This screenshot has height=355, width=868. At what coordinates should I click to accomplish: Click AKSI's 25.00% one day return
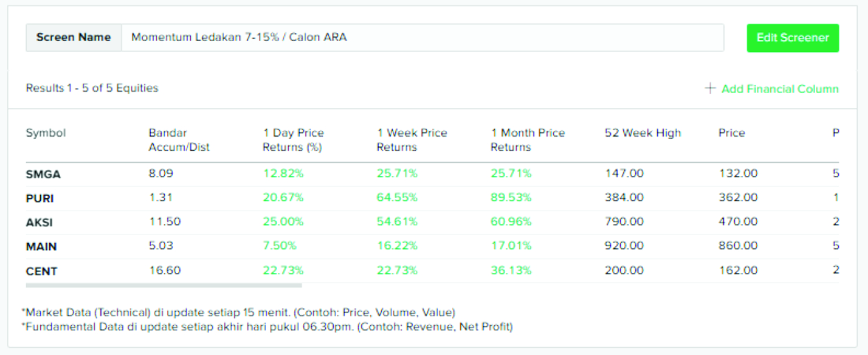[x=282, y=222]
